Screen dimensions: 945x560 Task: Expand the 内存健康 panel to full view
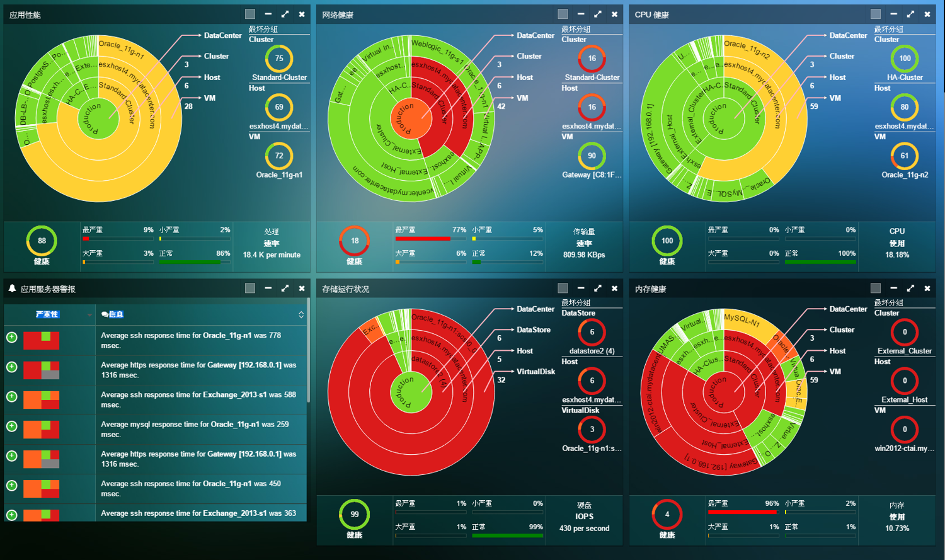click(x=910, y=288)
